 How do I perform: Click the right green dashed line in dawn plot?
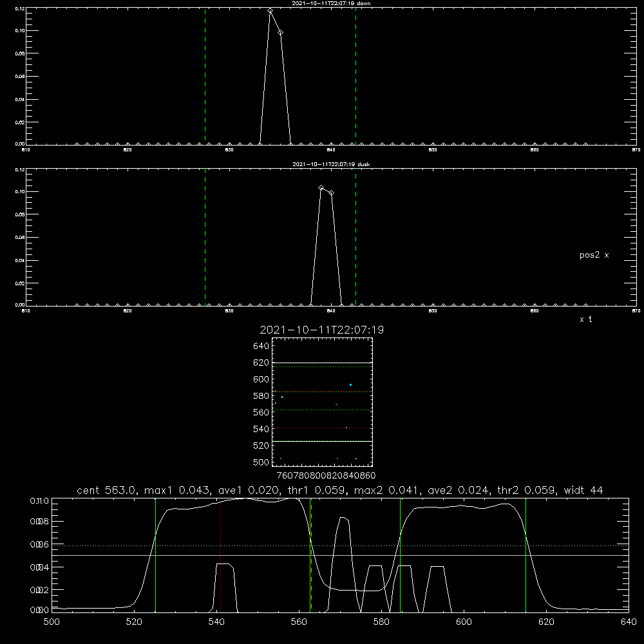[355, 76]
